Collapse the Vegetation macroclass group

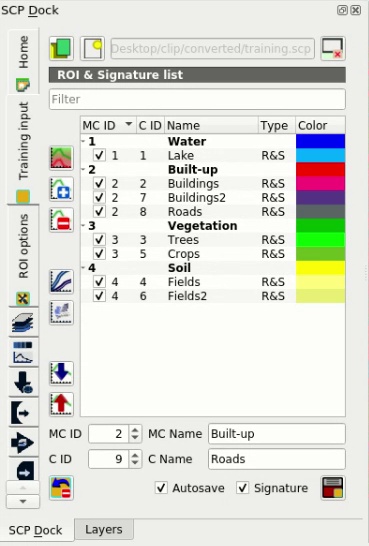tap(84, 226)
